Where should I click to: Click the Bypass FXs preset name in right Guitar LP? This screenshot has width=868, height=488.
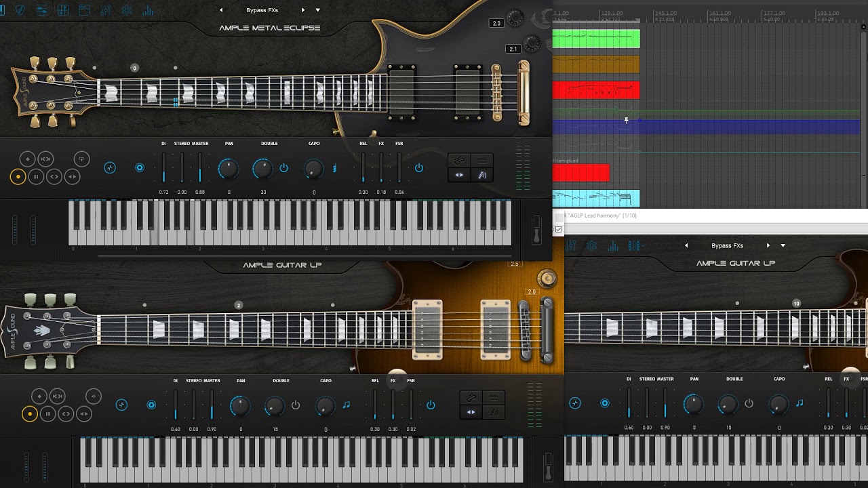click(727, 245)
